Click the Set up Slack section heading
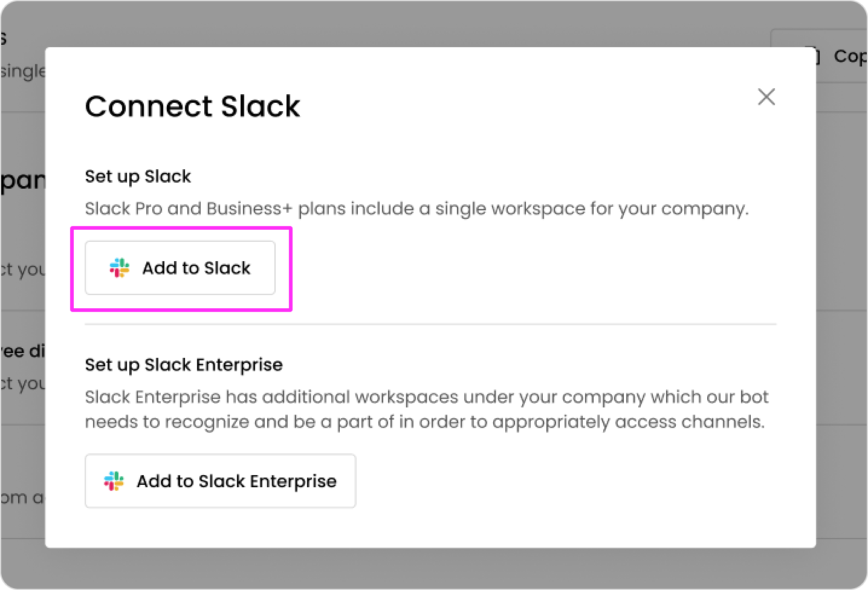The height and width of the screenshot is (590, 868). tap(137, 176)
